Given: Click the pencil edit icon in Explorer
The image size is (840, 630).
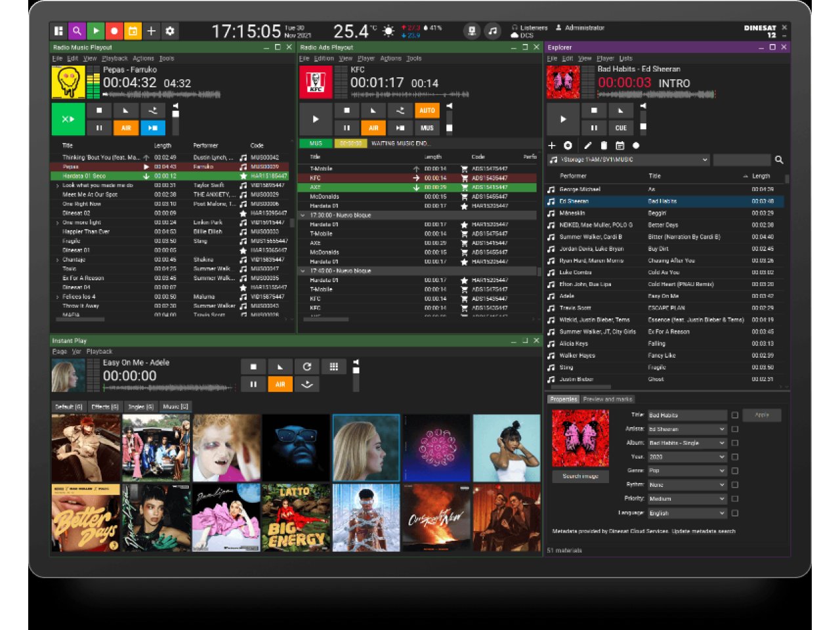Looking at the screenshot, I should 588,146.
